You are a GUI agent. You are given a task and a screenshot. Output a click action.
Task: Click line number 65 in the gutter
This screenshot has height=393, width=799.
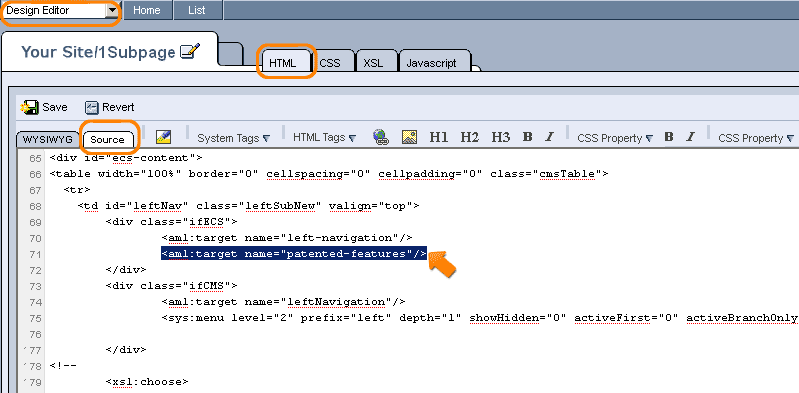(35, 159)
